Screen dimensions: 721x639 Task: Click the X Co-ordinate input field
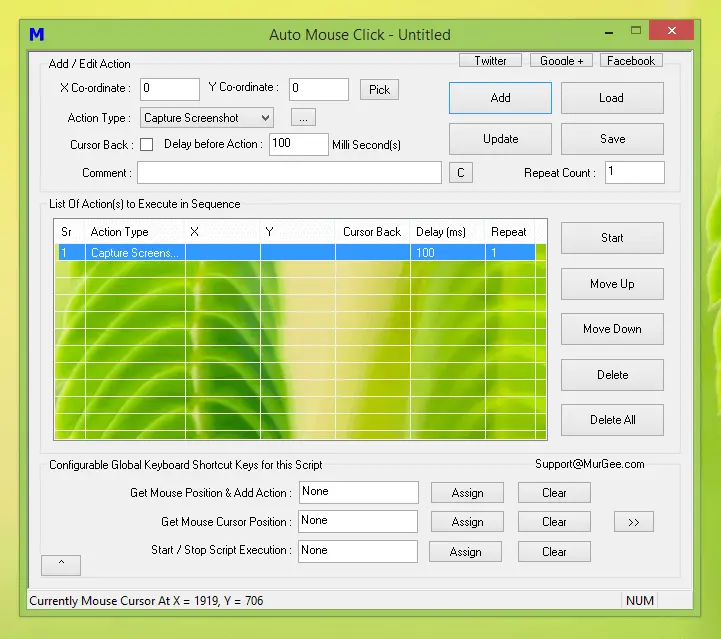pyautogui.click(x=170, y=89)
